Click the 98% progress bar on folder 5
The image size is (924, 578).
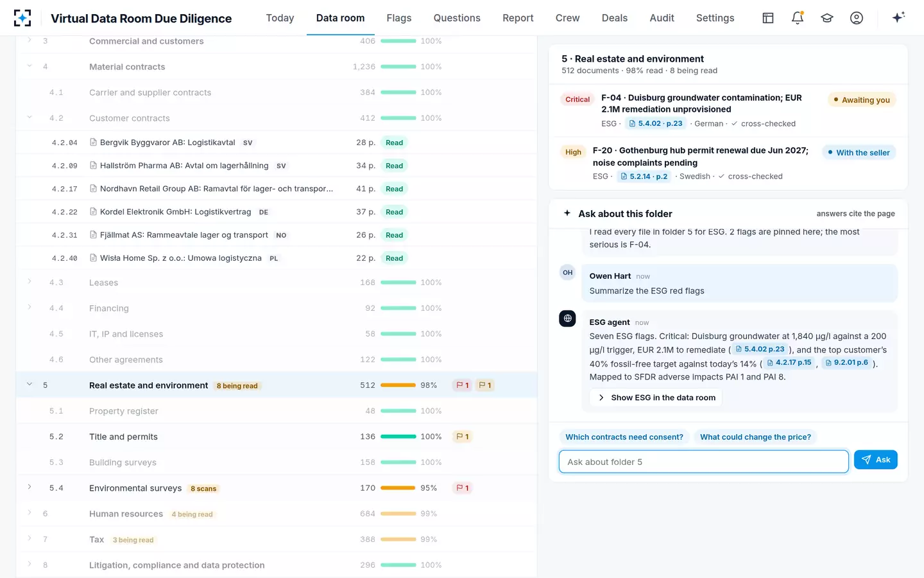coord(398,385)
